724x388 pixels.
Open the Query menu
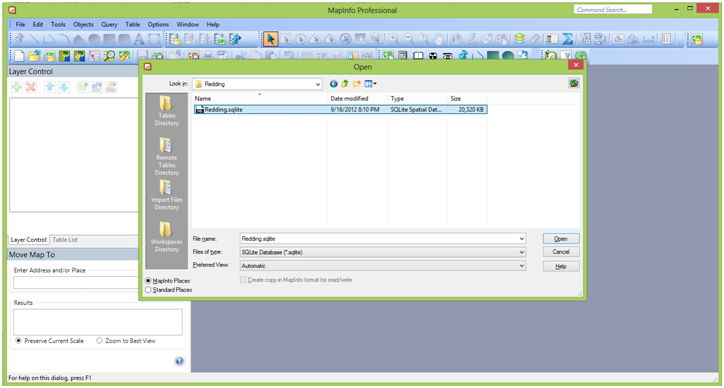[109, 24]
